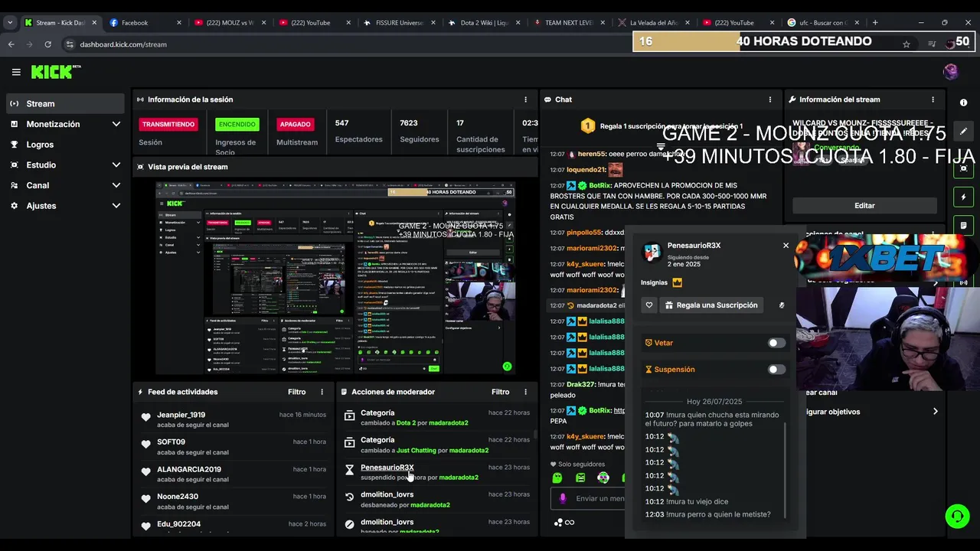Image resolution: width=980 pixels, height=551 pixels.
Task: Open the hamburger menu beside the Kick logo
Action: pyautogui.click(x=16, y=72)
